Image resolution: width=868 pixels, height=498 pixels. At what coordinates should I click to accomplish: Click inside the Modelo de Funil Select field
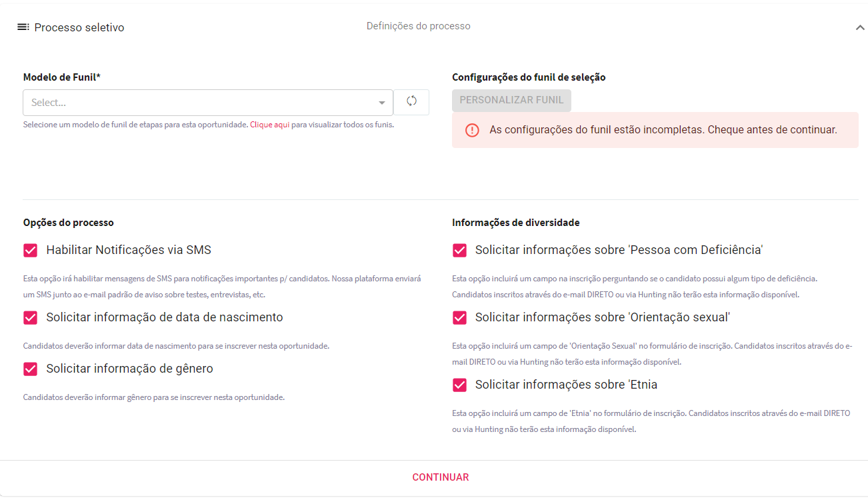200,103
